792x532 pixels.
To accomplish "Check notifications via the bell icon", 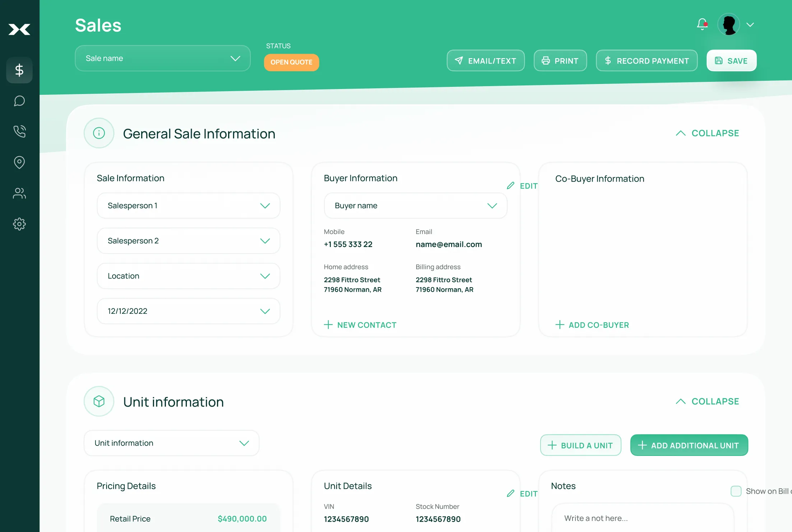I will 701,24.
